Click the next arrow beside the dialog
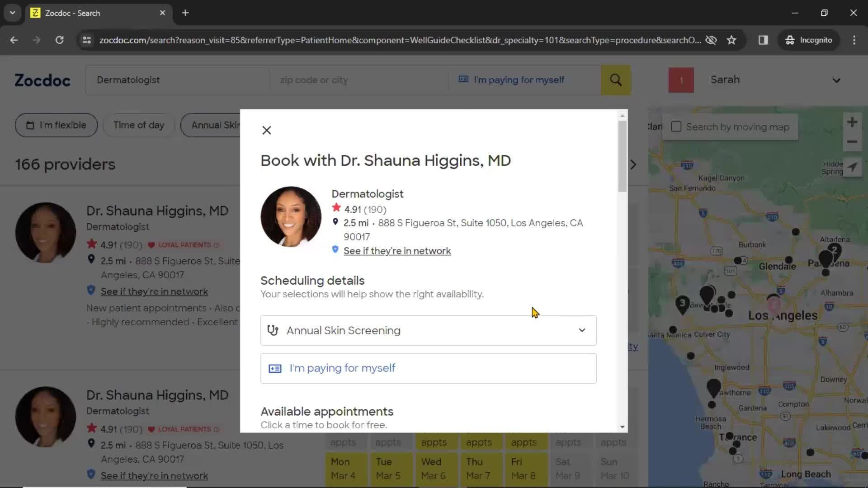Viewport: 868px width, 488px height. (x=633, y=164)
